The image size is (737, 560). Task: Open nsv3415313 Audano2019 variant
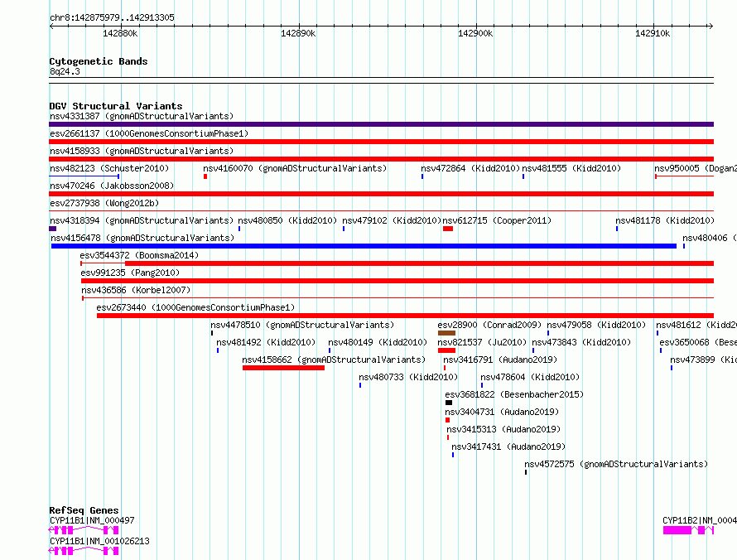[x=503, y=429]
